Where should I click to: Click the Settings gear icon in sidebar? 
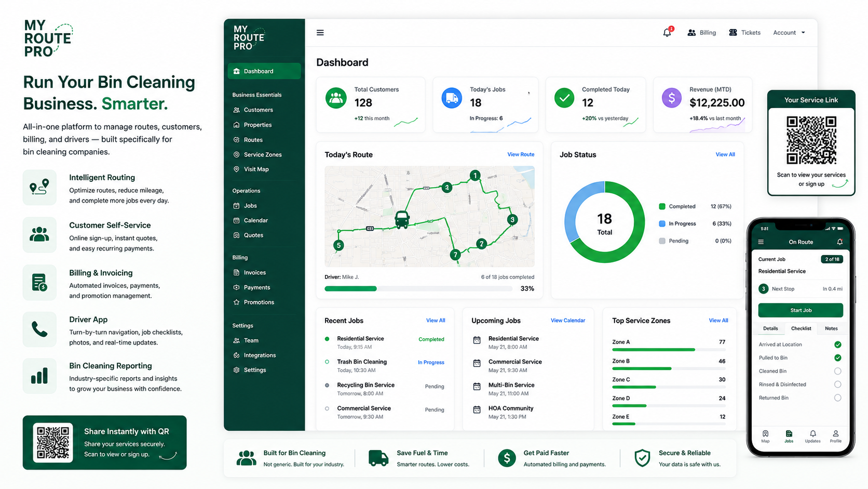[x=237, y=370]
